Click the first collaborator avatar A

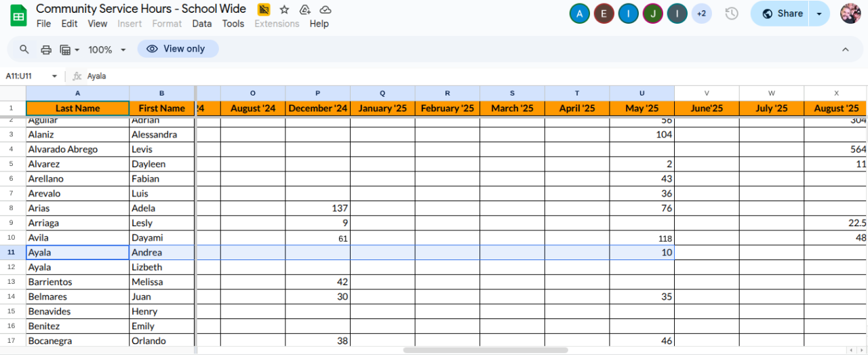click(x=579, y=14)
